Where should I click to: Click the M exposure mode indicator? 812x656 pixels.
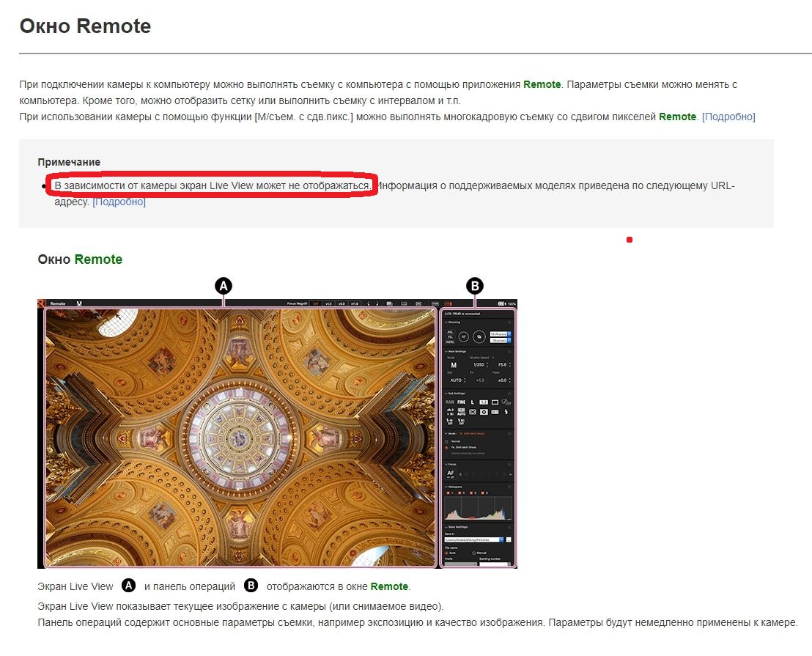[454, 365]
